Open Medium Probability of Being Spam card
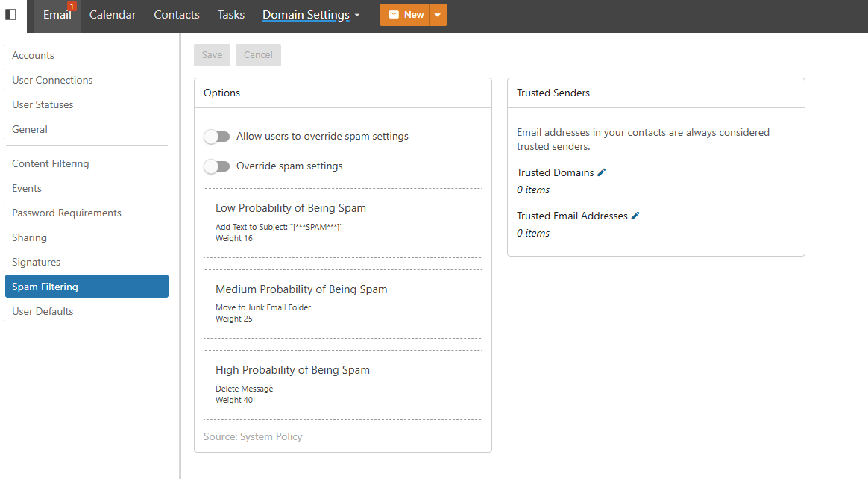The image size is (868, 479). [342, 304]
